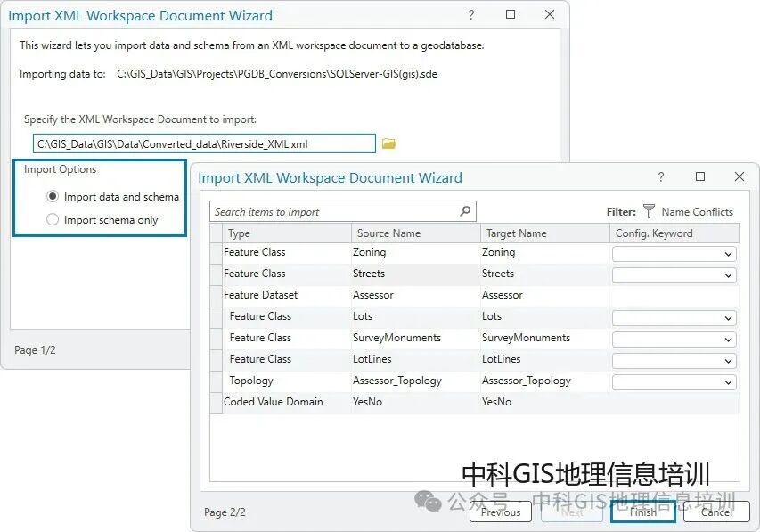Click the Lots target name cell
The image size is (760, 532).
pyautogui.click(x=544, y=316)
